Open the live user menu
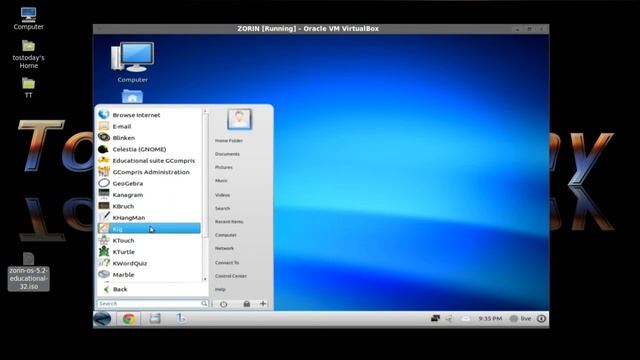This screenshot has height=360, width=640. 521,318
